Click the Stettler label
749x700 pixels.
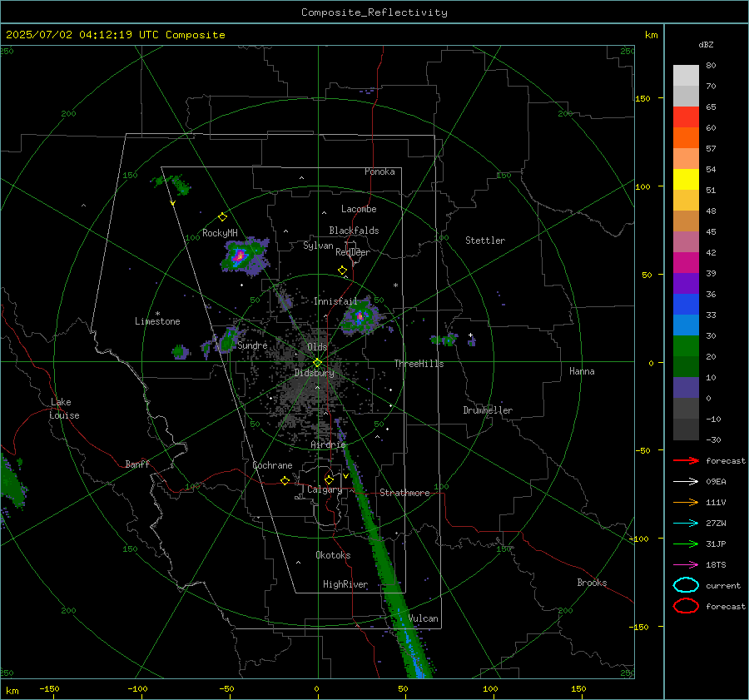485,241
